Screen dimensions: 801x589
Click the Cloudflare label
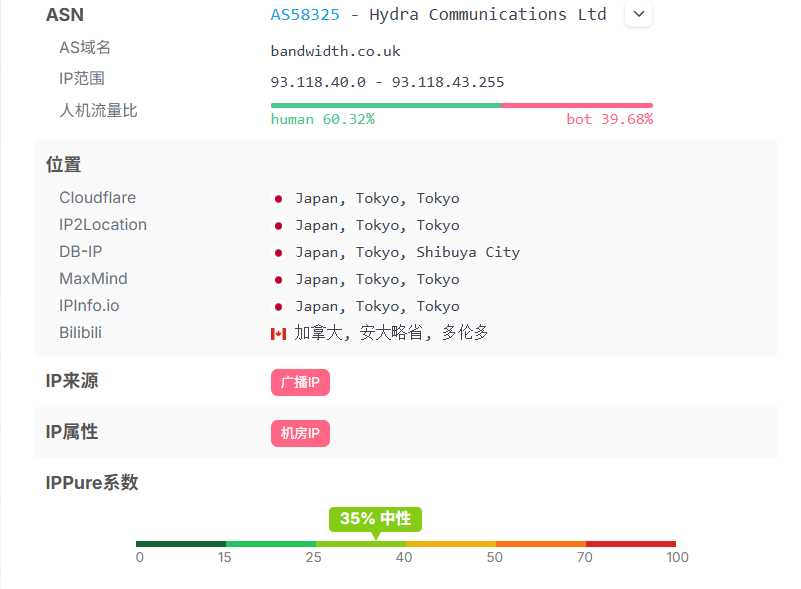[x=98, y=198]
